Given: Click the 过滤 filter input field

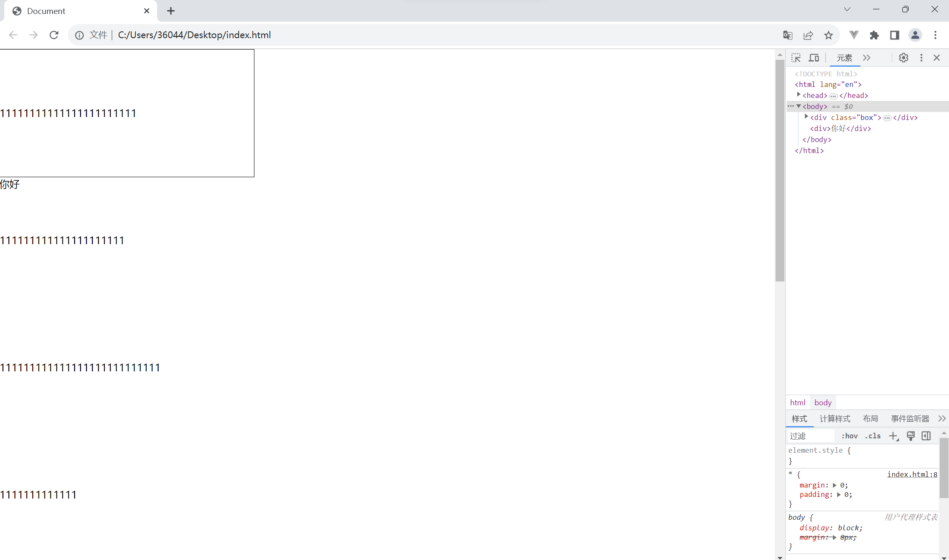Looking at the screenshot, I should 811,436.
